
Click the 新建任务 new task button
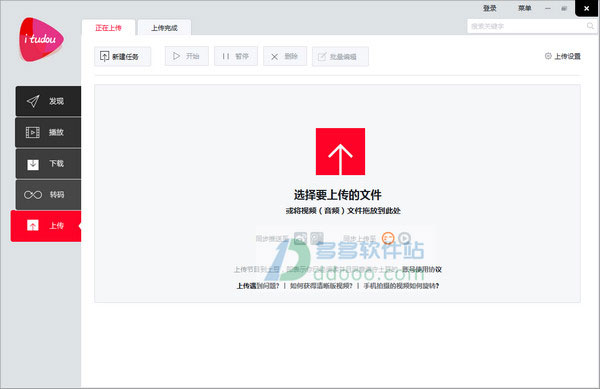pyautogui.click(x=122, y=57)
